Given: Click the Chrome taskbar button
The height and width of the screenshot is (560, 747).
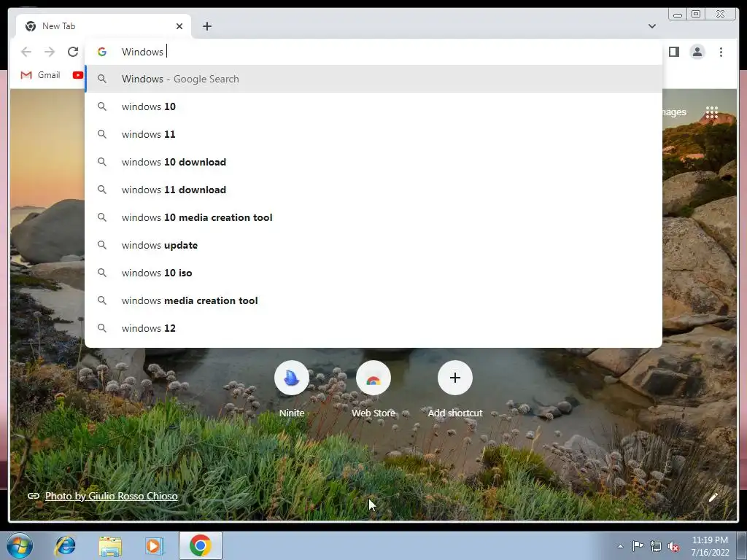Looking at the screenshot, I should pos(201,545).
